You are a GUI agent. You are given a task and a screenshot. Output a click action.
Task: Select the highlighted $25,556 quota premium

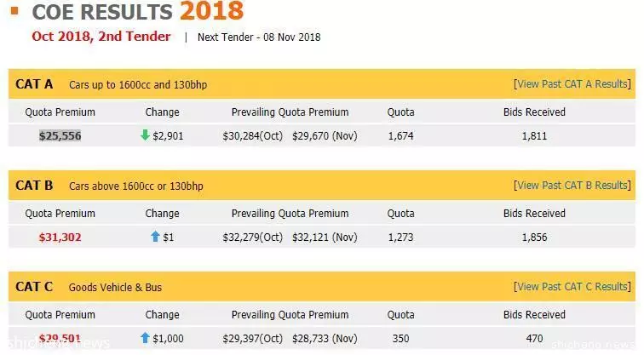60,136
